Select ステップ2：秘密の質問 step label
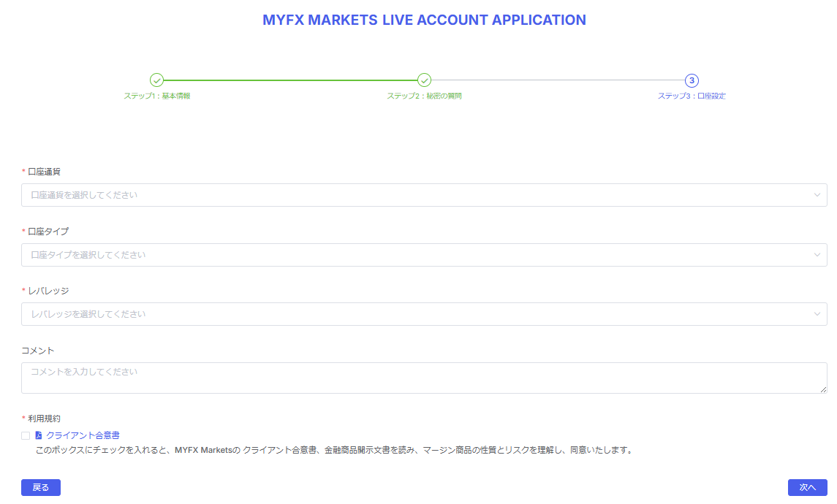 [424, 96]
